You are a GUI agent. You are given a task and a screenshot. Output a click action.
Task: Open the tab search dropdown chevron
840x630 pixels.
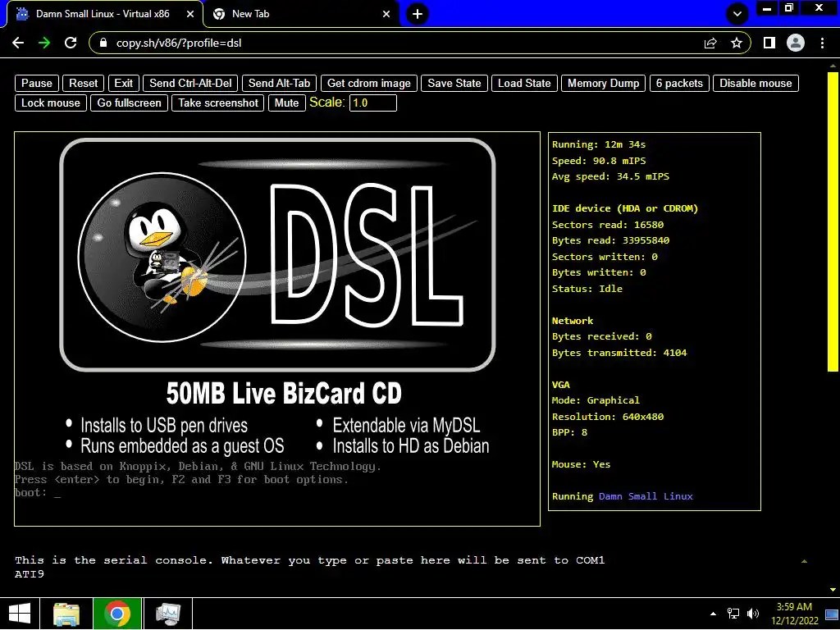737,14
